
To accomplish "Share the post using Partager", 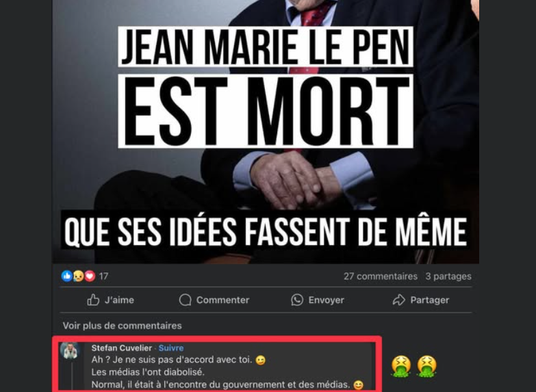I will [420, 300].
